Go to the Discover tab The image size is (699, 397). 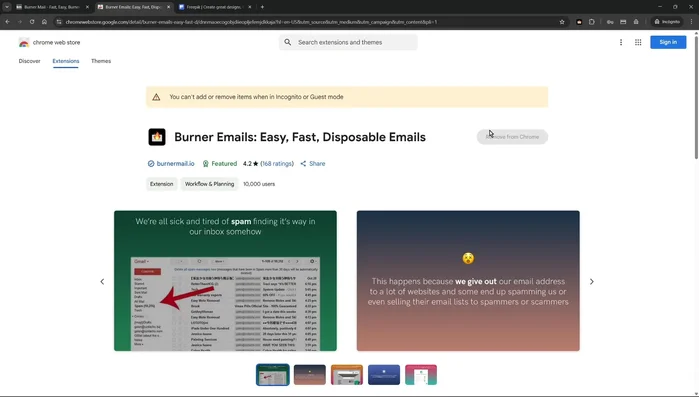coord(29,61)
